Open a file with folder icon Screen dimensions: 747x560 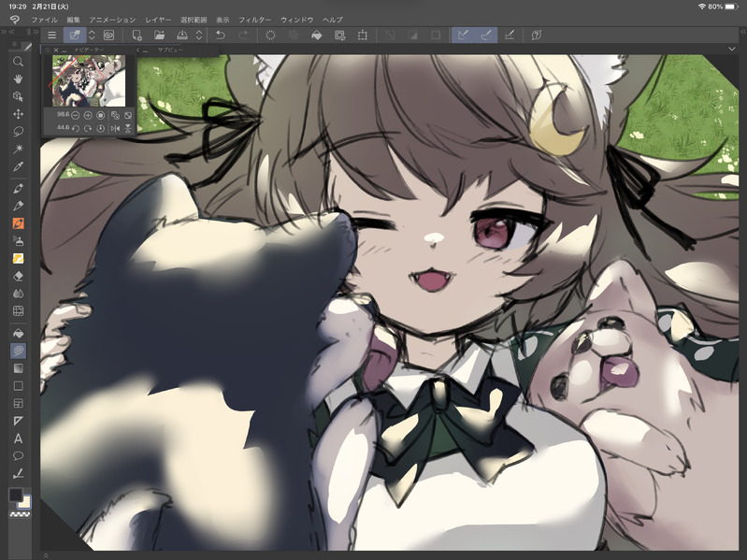(159, 35)
